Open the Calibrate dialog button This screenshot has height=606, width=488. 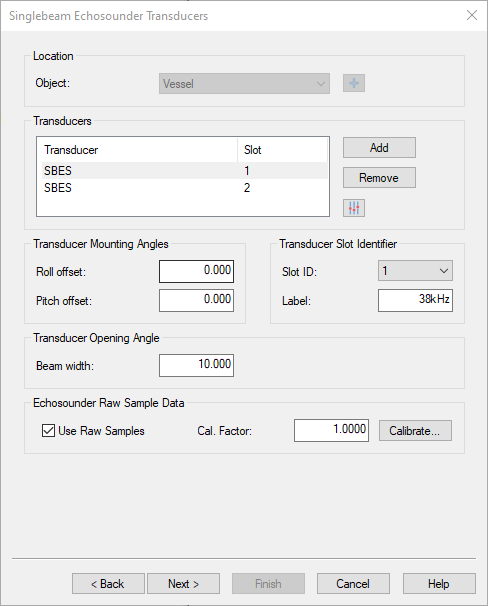[415, 431]
